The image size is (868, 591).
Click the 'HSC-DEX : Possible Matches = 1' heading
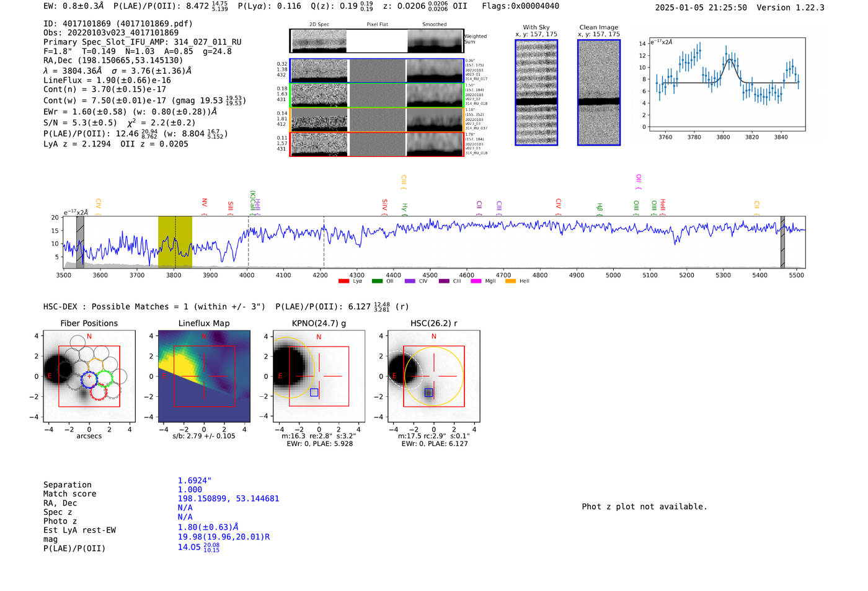[116, 306]
